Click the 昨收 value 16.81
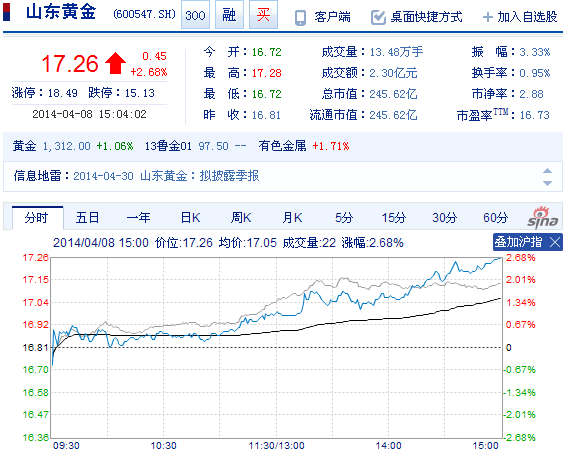 point(266,115)
